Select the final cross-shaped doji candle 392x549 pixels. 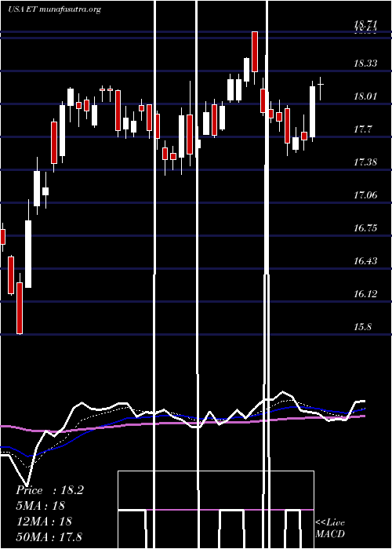coord(320,84)
